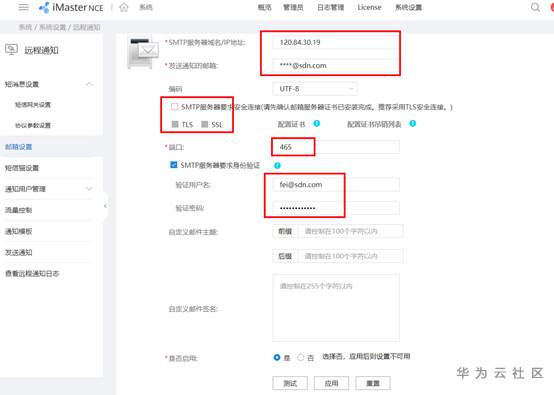Image resolution: width=554 pixels, height=395 pixels.
Task: Click the iMaster NCE logo
Action: click(71, 7)
